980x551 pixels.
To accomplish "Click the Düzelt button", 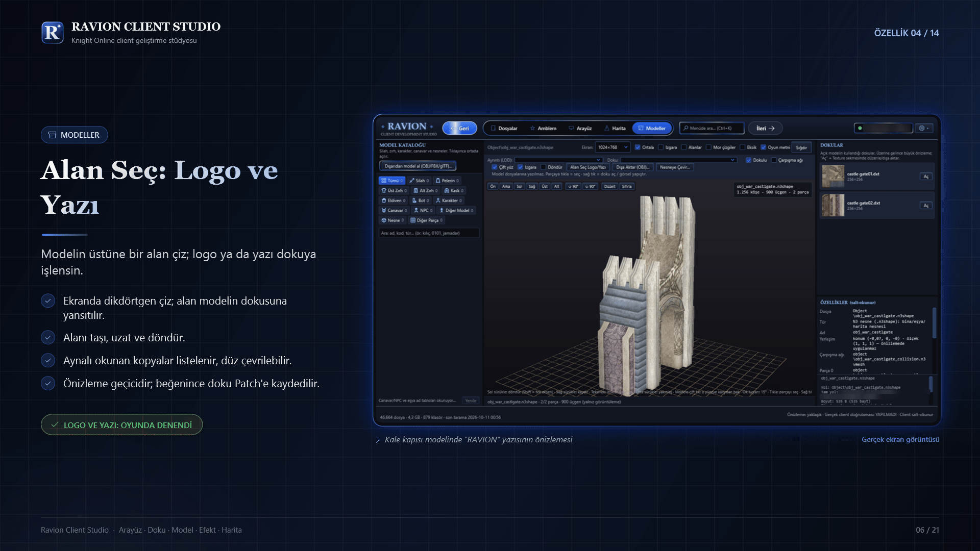I will tap(610, 187).
